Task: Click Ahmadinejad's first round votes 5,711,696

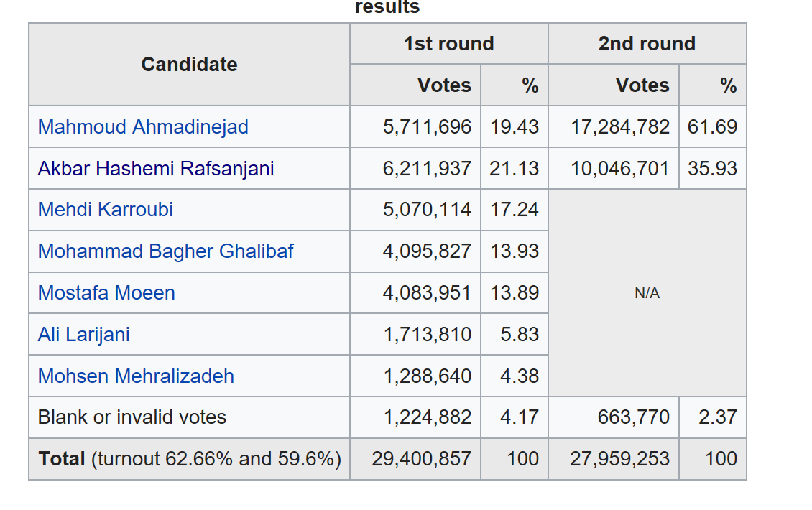Action: pos(428,127)
